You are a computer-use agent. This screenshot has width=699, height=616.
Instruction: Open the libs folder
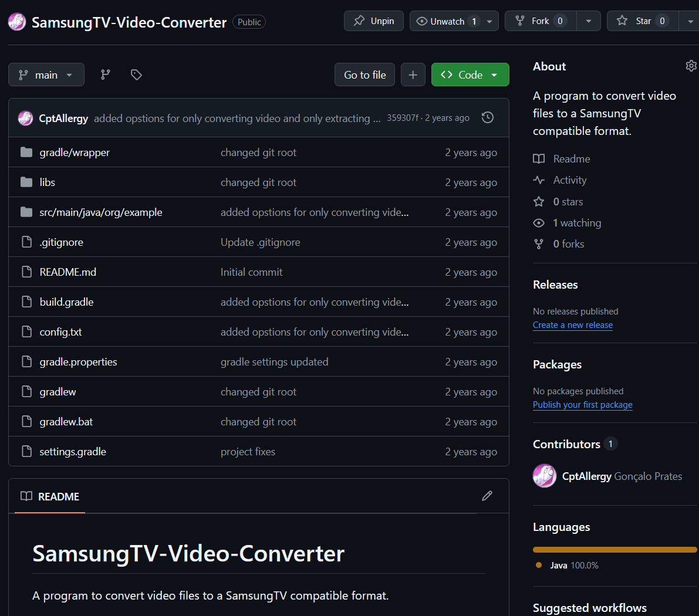point(48,182)
